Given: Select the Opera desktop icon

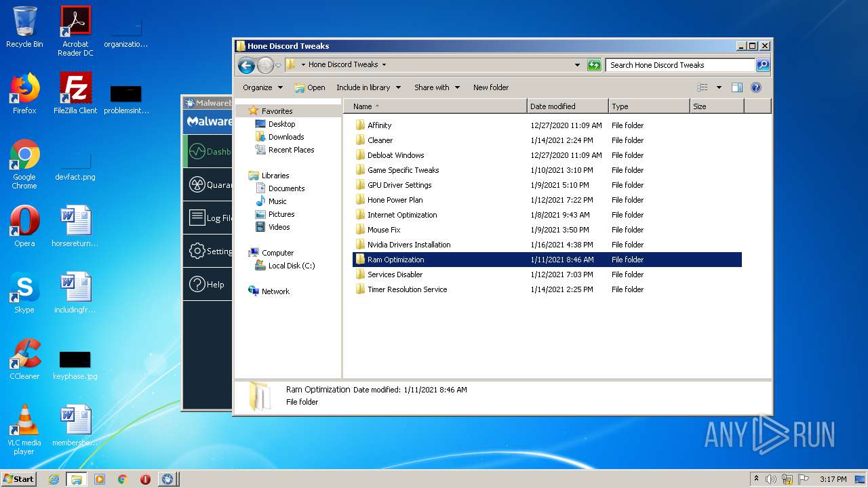Looking at the screenshot, I should click(x=24, y=226).
